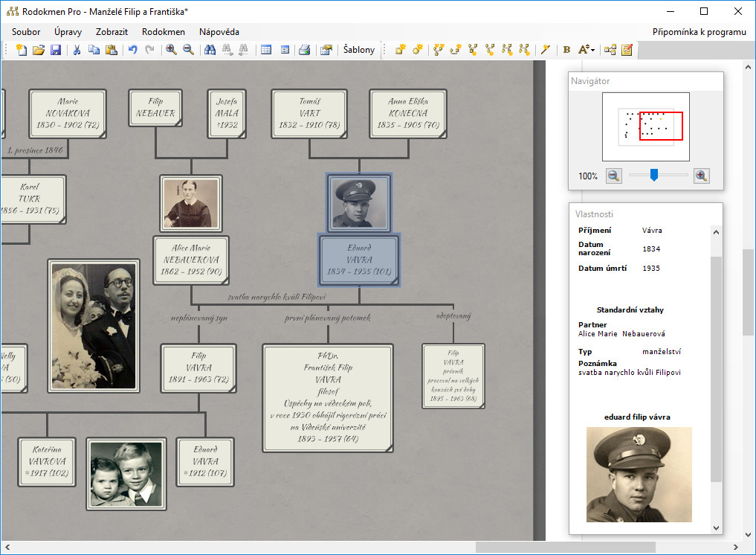Viewport: 756px width, 555px height.
Task: Add new round person icon
Action: point(418,50)
